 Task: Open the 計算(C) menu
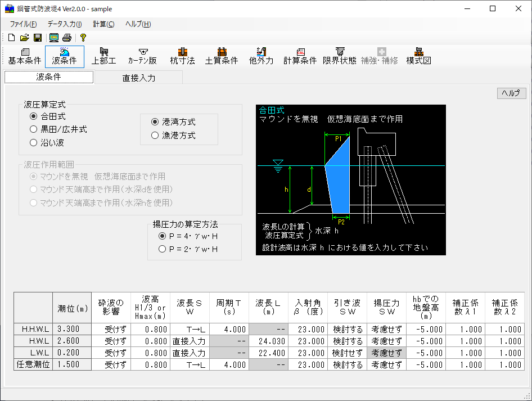104,24
